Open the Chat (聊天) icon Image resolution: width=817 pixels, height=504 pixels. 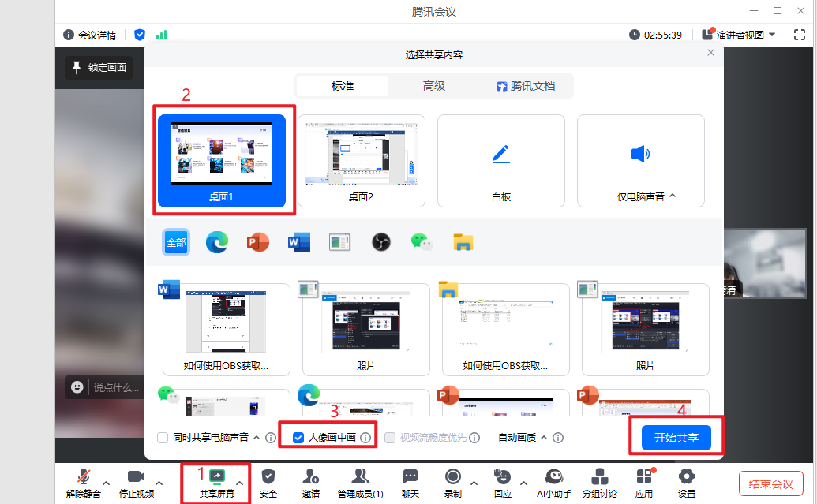tap(410, 477)
